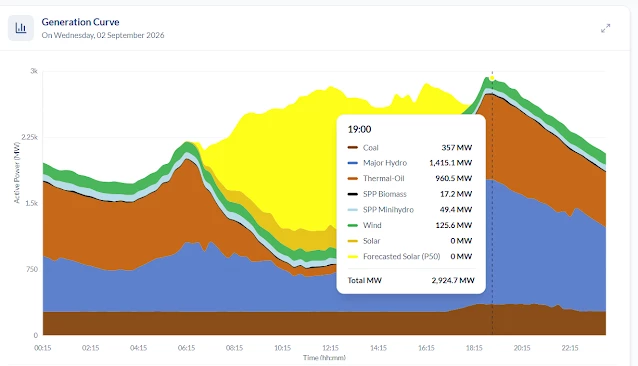
Task: Click the 10:15 x-axis tick label
Action: pyautogui.click(x=282, y=348)
